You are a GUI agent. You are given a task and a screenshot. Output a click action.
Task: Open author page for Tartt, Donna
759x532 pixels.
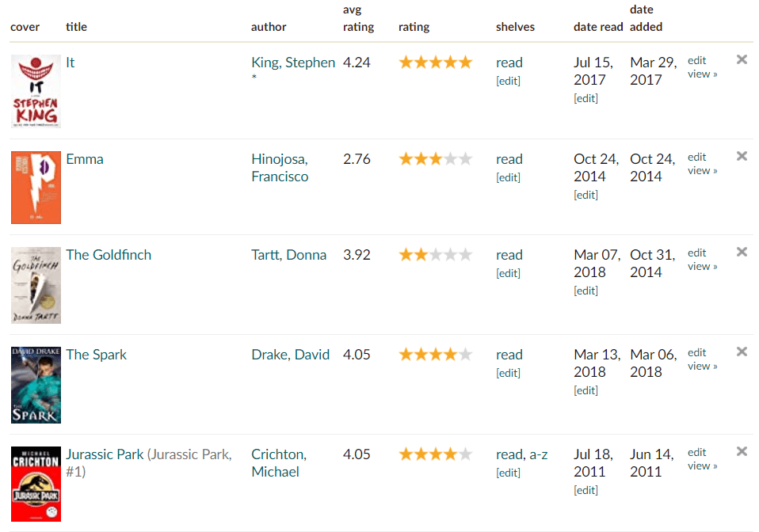pyautogui.click(x=288, y=255)
